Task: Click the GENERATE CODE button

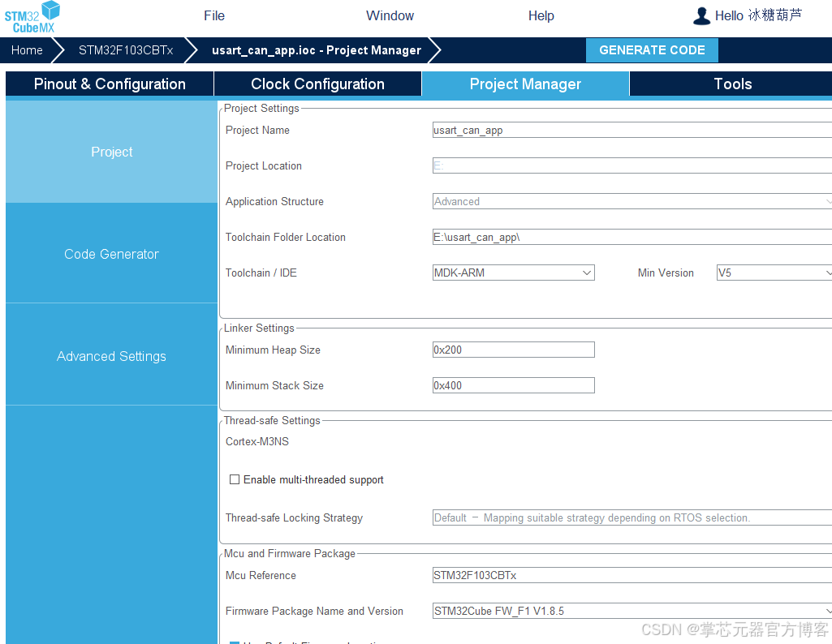Action: pyautogui.click(x=652, y=50)
